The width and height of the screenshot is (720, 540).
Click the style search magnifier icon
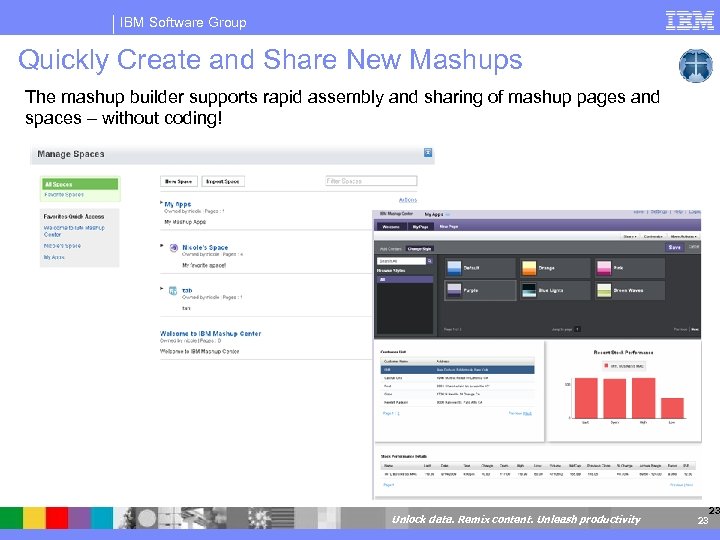[x=430, y=261]
